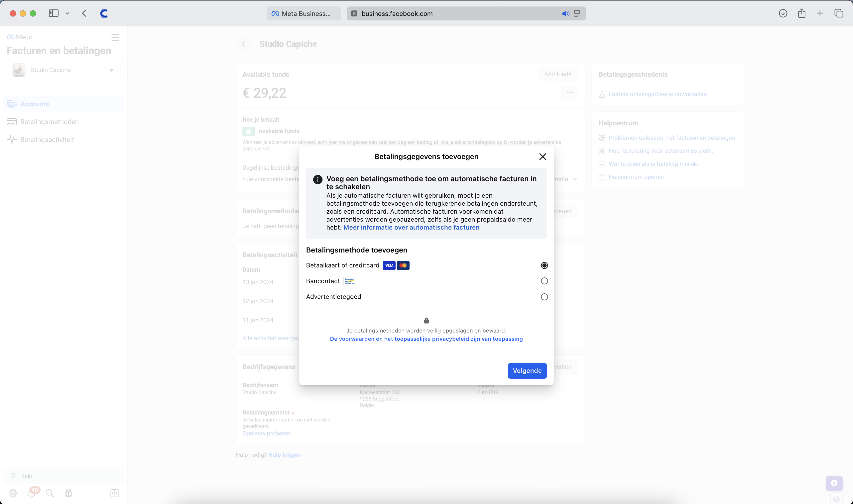The width and height of the screenshot is (853, 504).
Task: Go back using arrow beside Studio Capiche
Action: click(x=244, y=44)
